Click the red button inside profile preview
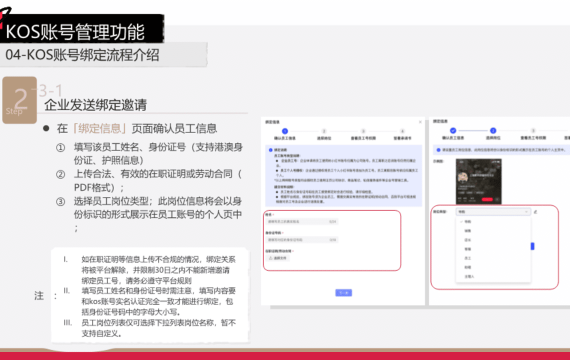570x360 pixels. [487, 199]
